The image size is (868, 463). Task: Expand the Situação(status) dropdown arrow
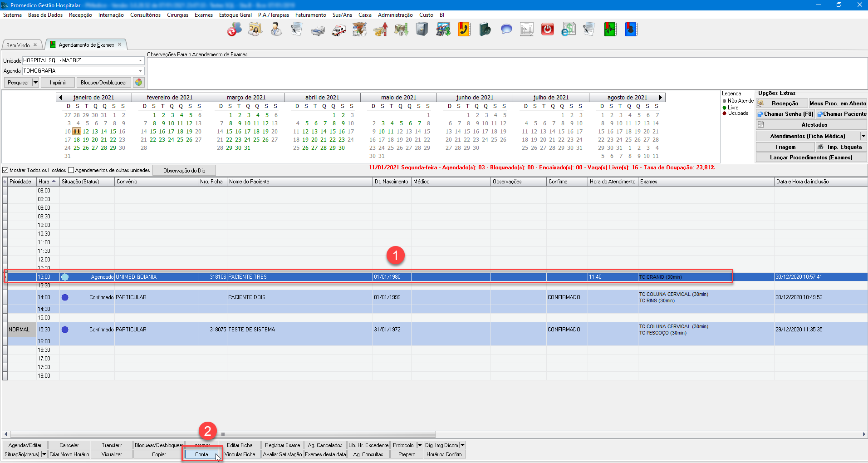pos(44,454)
